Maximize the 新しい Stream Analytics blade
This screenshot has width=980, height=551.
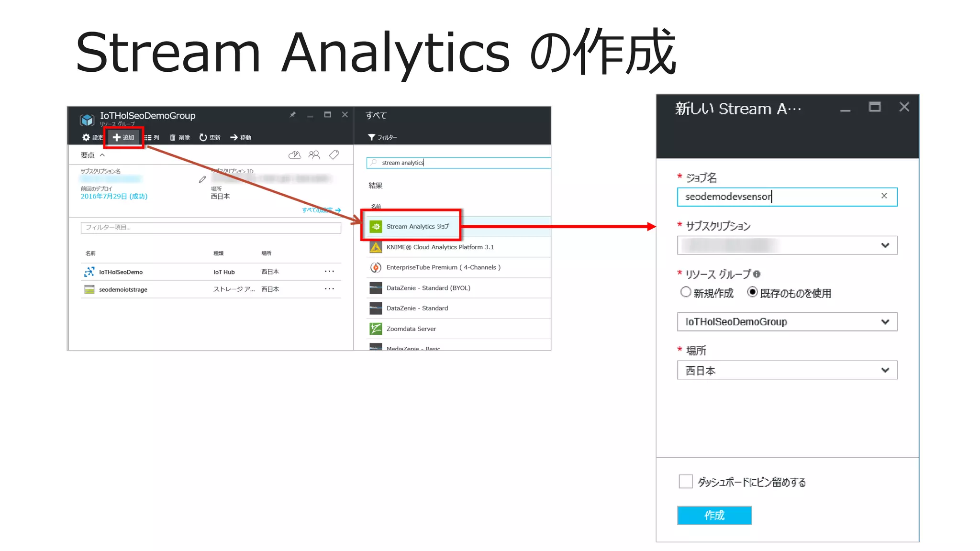point(875,107)
